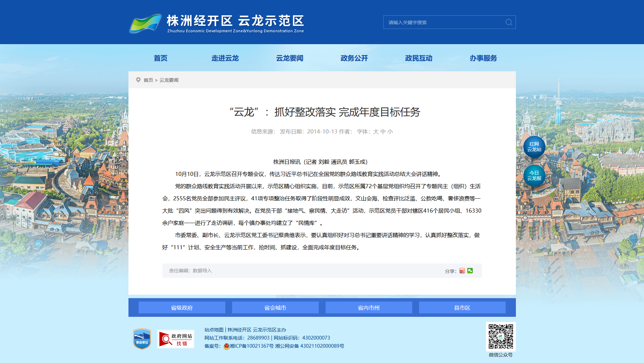Go to 首页 via the breadcrumb
644x363 pixels.
(148, 80)
